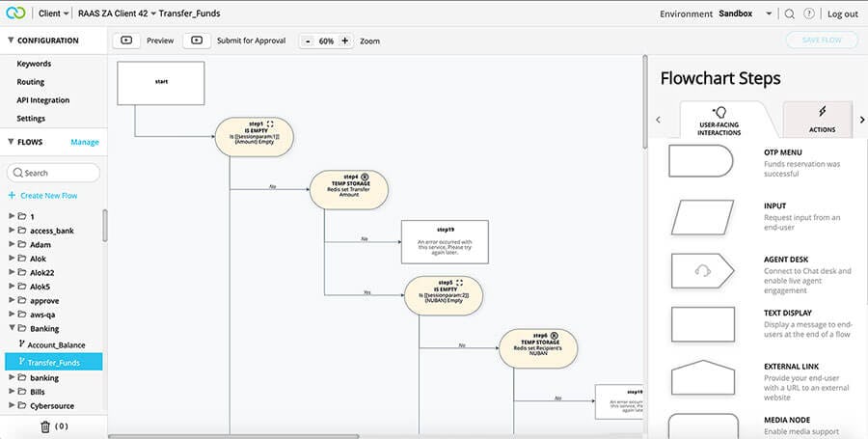Click the trash bin icon
Viewport: 868px width, 439px height.
point(45,426)
